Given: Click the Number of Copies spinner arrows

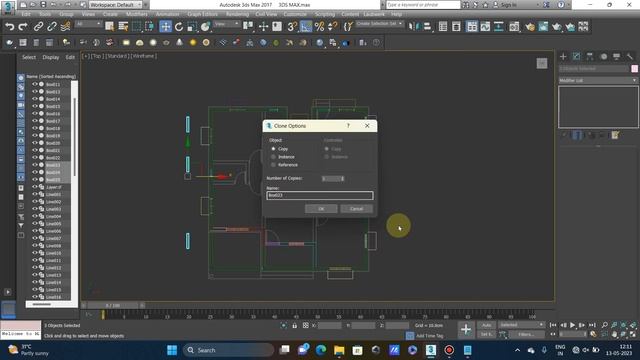Looking at the screenshot, I should (342, 178).
